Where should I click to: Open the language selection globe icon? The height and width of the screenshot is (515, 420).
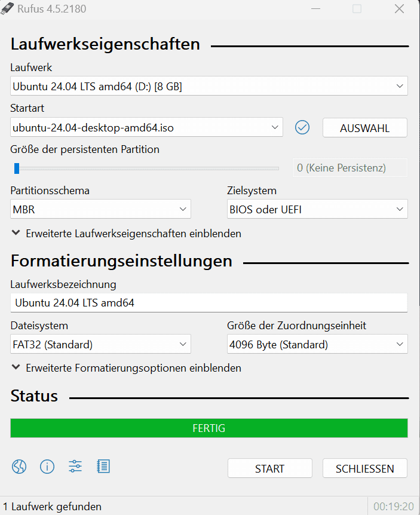tap(19, 467)
